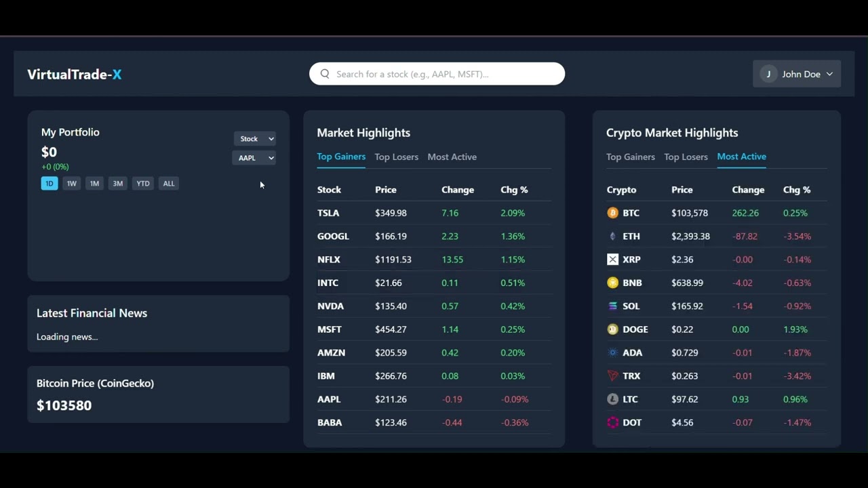The height and width of the screenshot is (488, 868).
Task: Click the Bitcoin price $103580 value
Action: point(64,405)
